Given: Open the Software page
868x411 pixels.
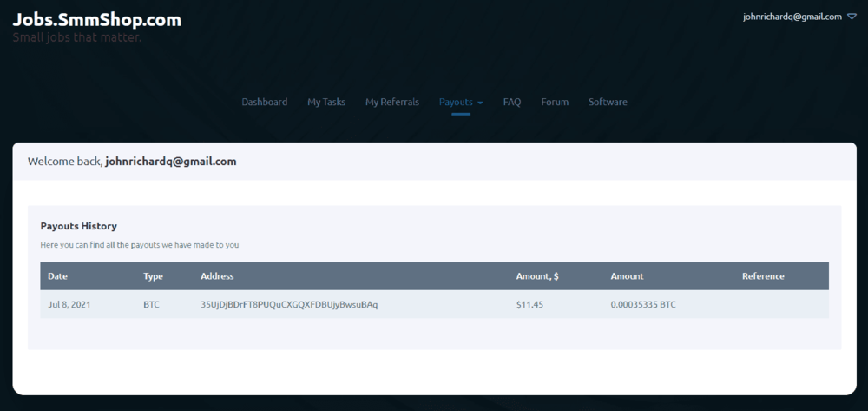Looking at the screenshot, I should pyautogui.click(x=608, y=102).
